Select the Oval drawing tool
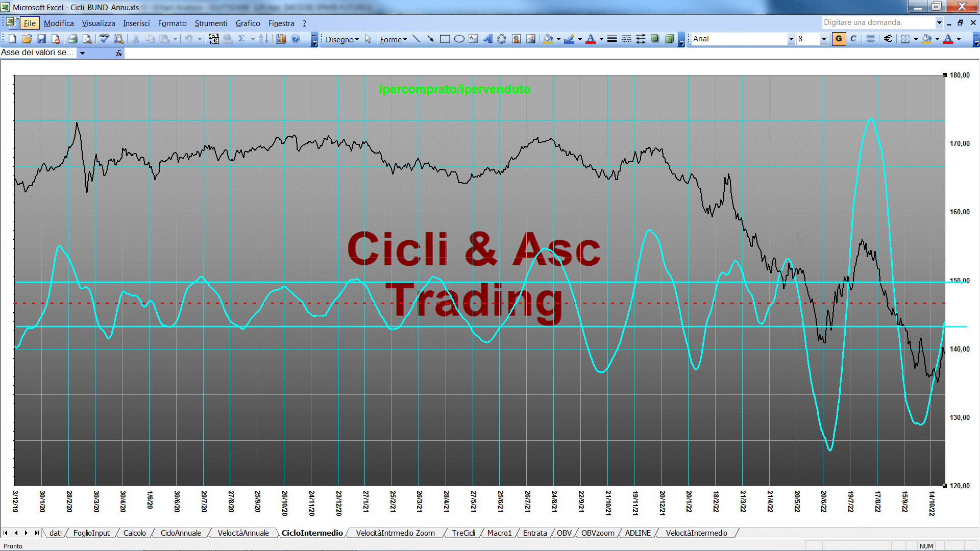 [x=459, y=39]
